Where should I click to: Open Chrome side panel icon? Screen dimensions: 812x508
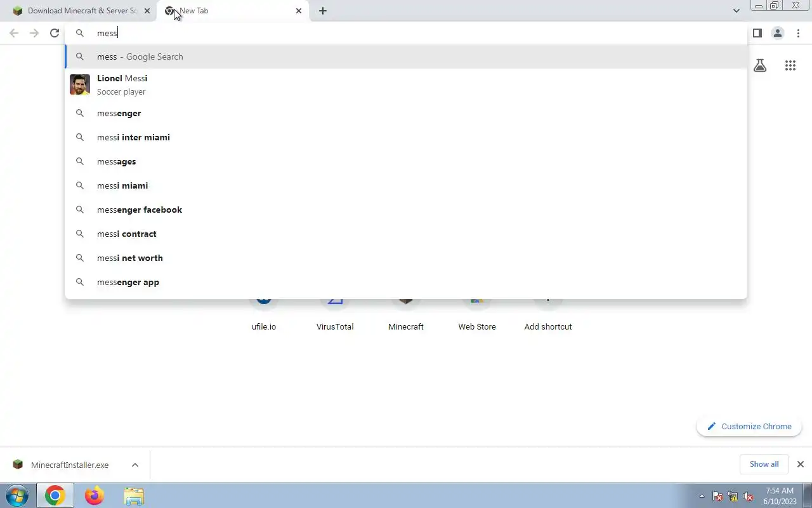click(x=757, y=33)
